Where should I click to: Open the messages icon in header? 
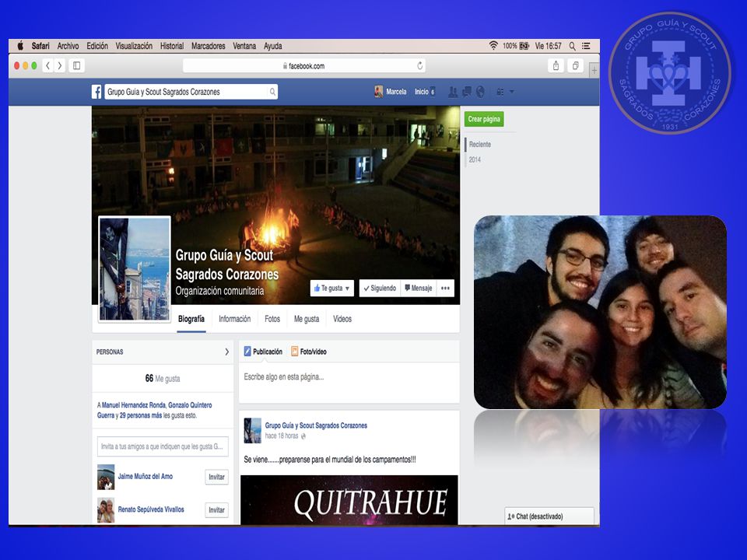click(x=467, y=92)
